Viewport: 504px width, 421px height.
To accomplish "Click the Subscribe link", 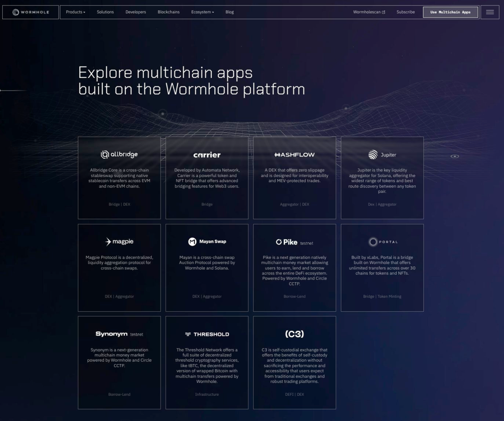I will coord(406,12).
